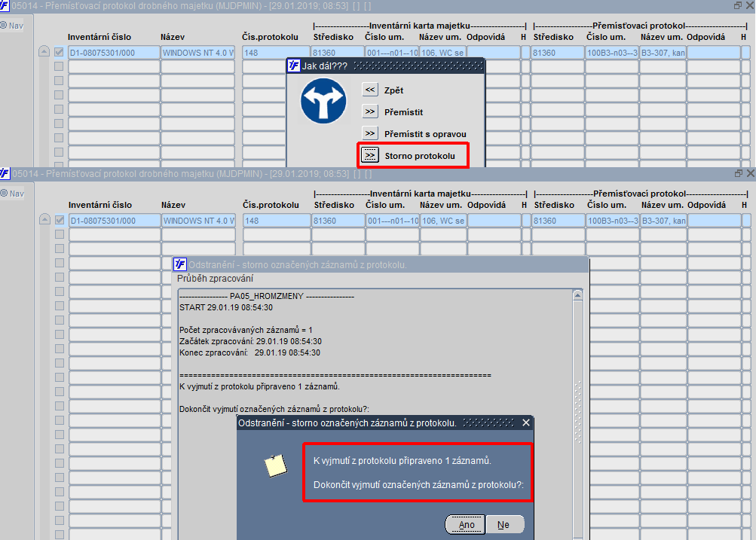756x540 pixels.
Task: Decline removal with the Ne button
Action: pos(503,525)
